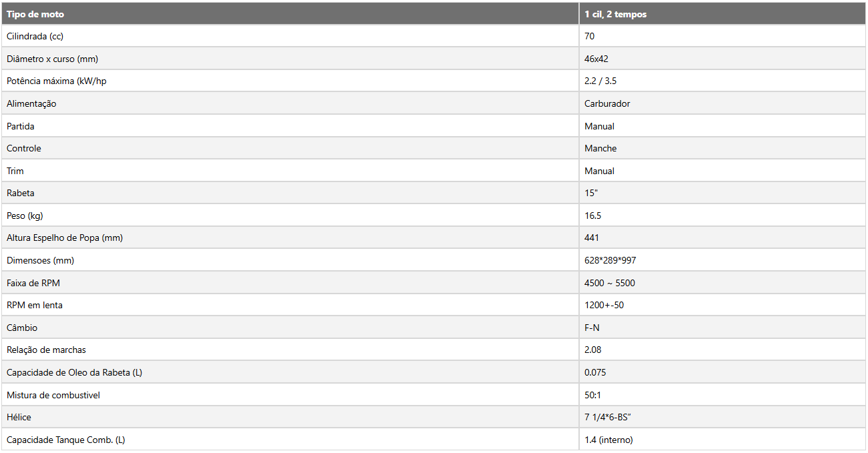Click the 'Partida' row label
868x453 pixels.
tap(21, 126)
